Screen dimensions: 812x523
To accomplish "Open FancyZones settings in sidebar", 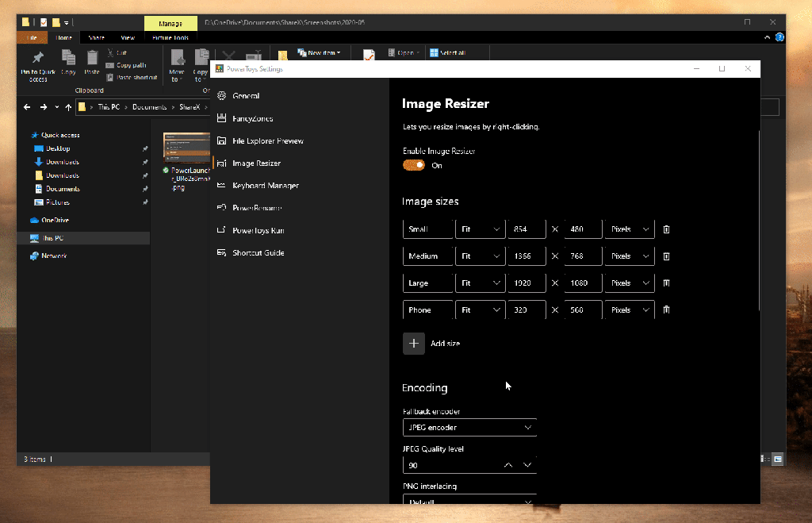I will [x=252, y=118].
